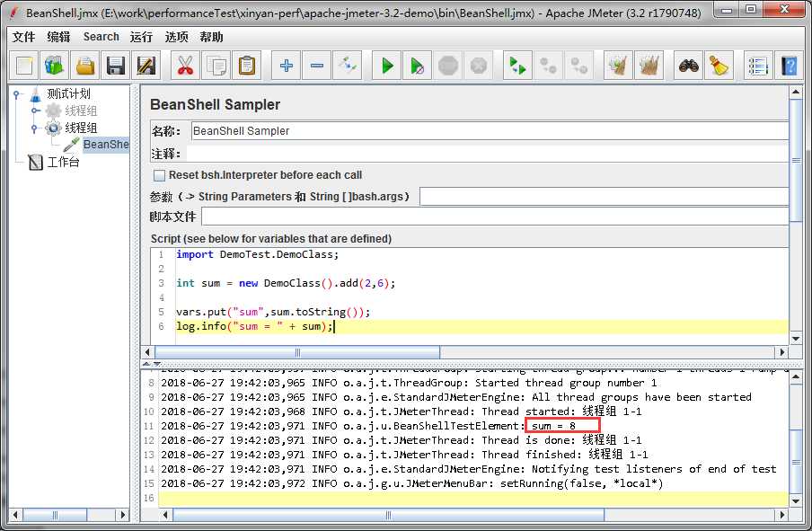Open the 选项 menu
Image resolution: width=812 pixels, height=531 pixels.
177,37
